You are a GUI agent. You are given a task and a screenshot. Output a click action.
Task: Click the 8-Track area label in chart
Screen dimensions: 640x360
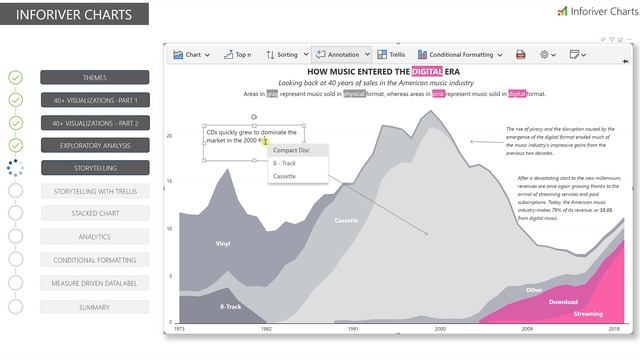[231, 307]
